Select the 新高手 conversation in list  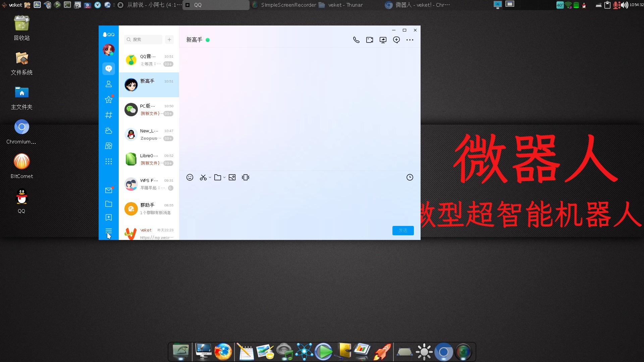pos(149,85)
